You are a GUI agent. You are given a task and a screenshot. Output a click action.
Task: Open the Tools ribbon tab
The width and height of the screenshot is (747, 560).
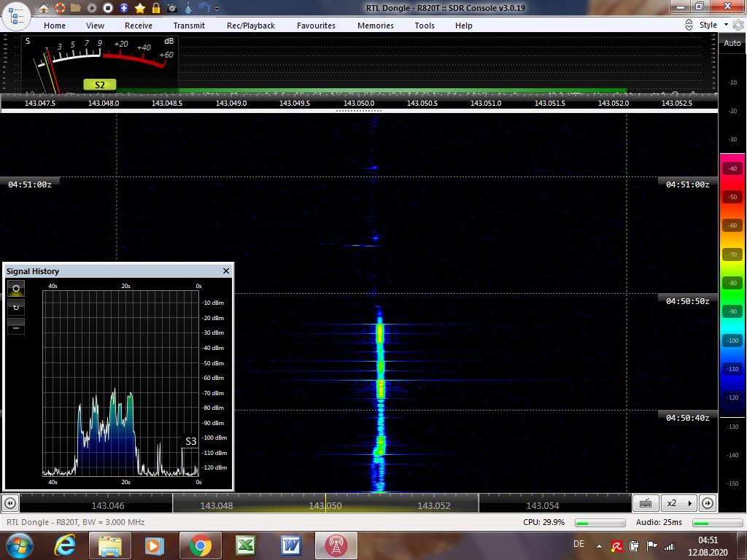click(x=425, y=26)
